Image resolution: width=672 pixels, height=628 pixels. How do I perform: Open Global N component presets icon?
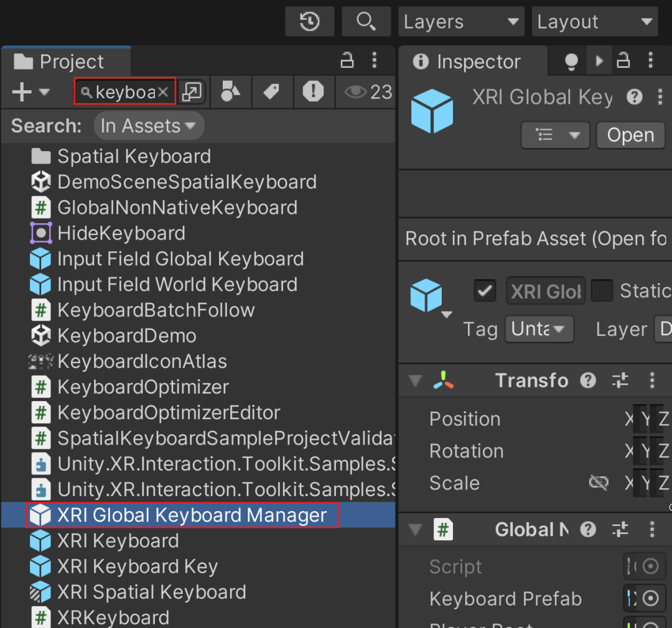click(x=620, y=530)
